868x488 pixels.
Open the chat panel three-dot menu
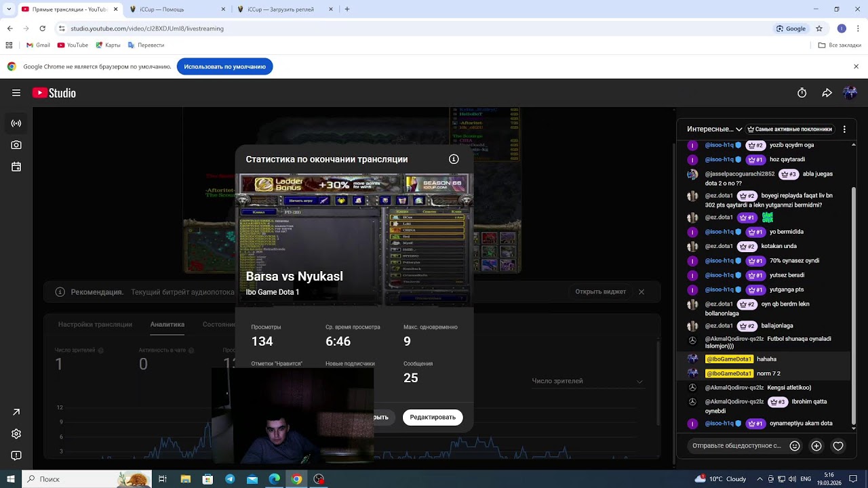(844, 129)
